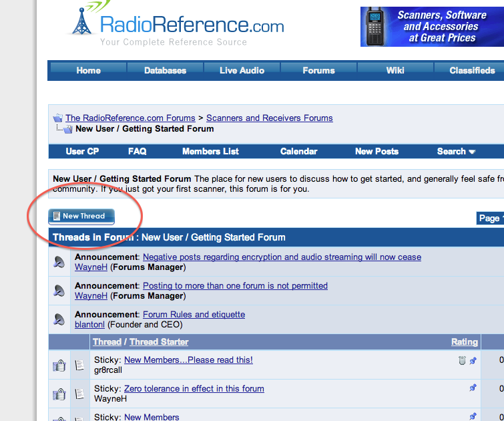
Task: Open User CP menu item
Action: (82, 151)
